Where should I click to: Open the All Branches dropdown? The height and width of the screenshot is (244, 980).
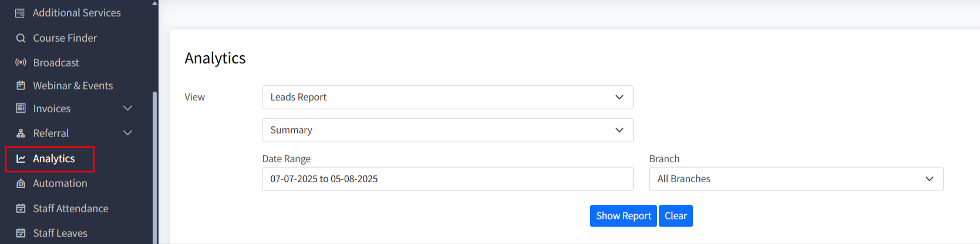796,179
